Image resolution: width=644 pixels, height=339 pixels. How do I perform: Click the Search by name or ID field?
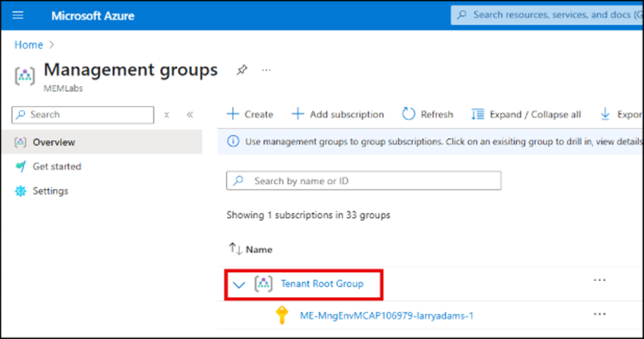click(363, 180)
